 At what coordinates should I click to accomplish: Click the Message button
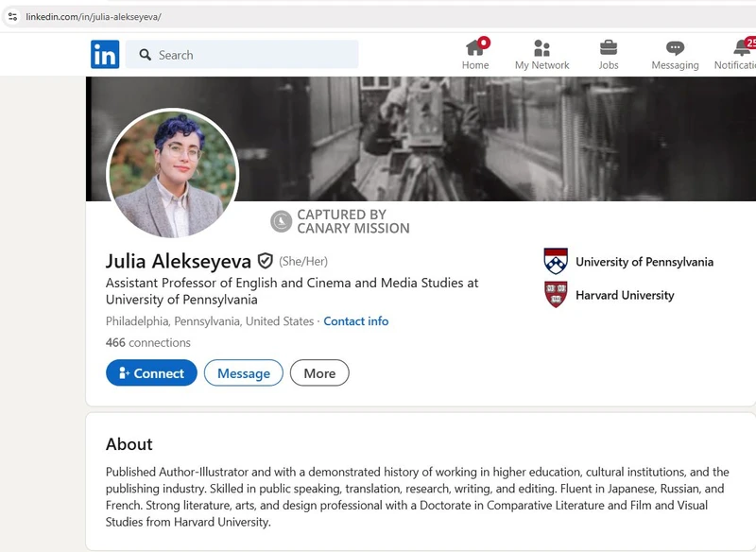coord(244,373)
